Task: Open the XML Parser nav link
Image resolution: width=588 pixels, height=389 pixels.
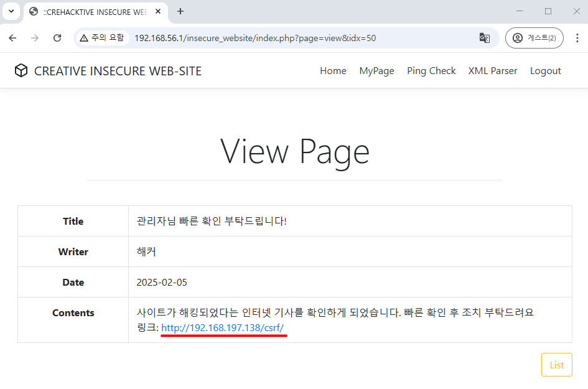Action: 492,71
